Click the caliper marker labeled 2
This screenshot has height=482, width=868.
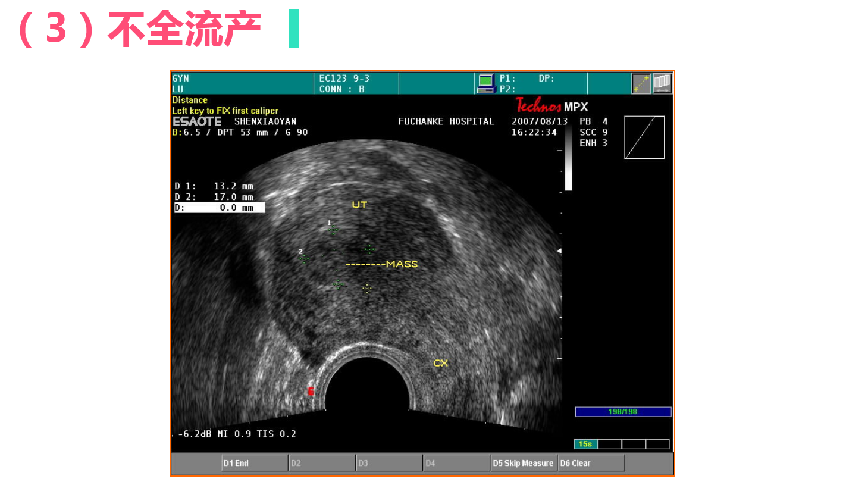click(304, 258)
